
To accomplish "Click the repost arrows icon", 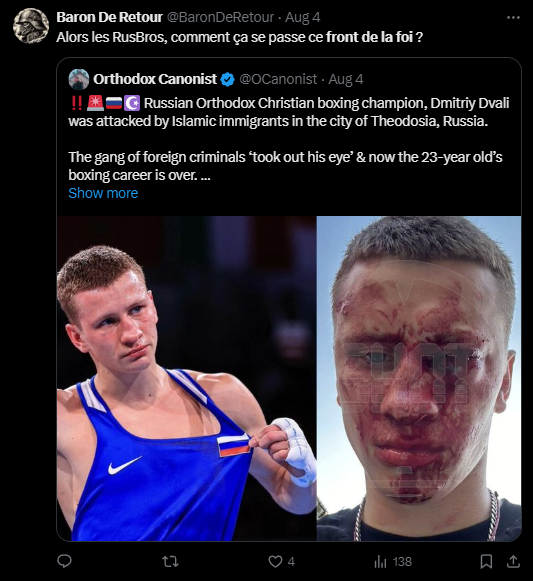I will [171, 562].
